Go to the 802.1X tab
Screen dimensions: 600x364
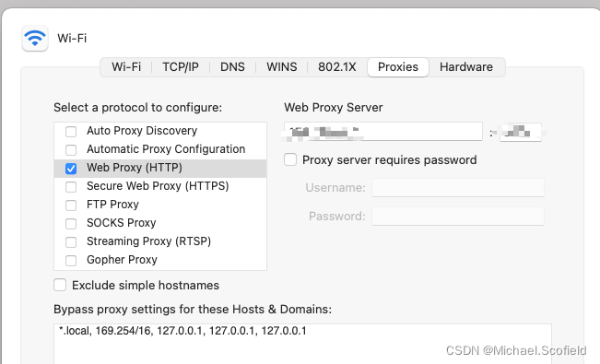[x=336, y=67]
